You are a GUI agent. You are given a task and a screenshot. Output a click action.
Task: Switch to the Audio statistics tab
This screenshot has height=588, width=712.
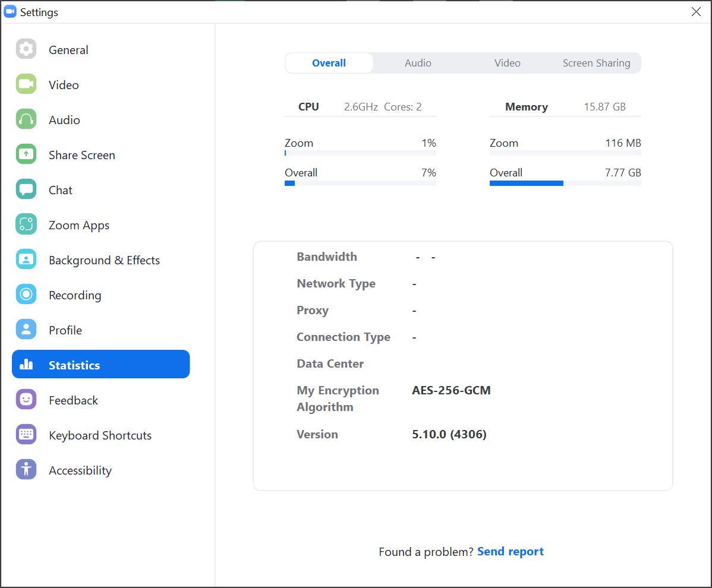[x=418, y=63]
